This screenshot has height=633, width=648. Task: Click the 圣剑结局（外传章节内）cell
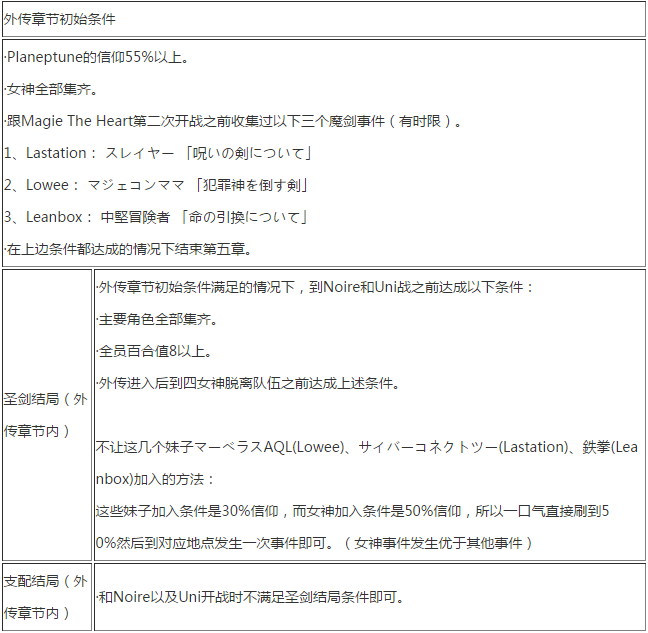coord(47,415)
